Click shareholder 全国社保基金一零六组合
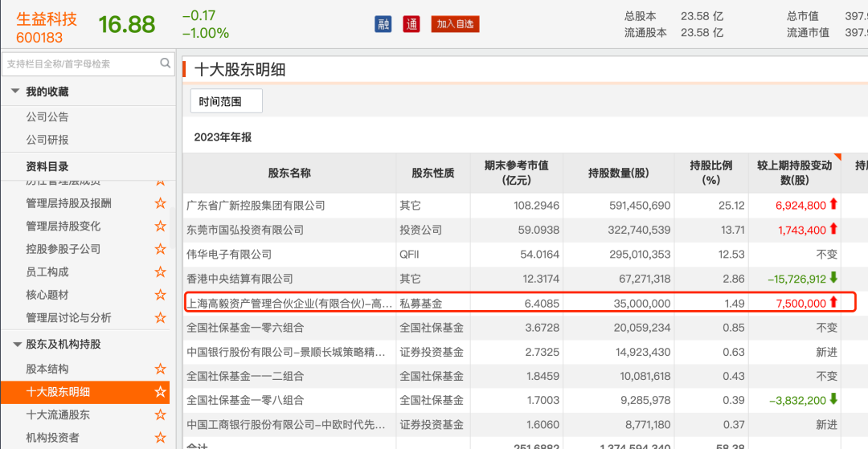This screenshot has height=449, width=868. click(245, 328)
